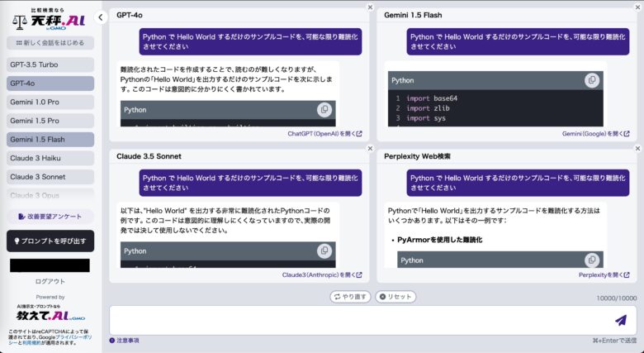Screen dimensions: 644x353
Task: Toggle Gemini 1.5 Flash model selection
Action: coord(50,140)
